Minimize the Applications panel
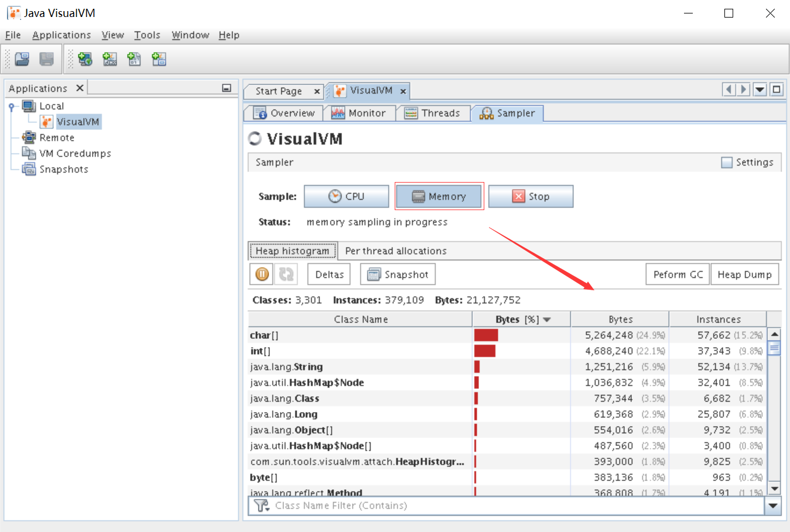790x532 pixels. pos(227,88)
